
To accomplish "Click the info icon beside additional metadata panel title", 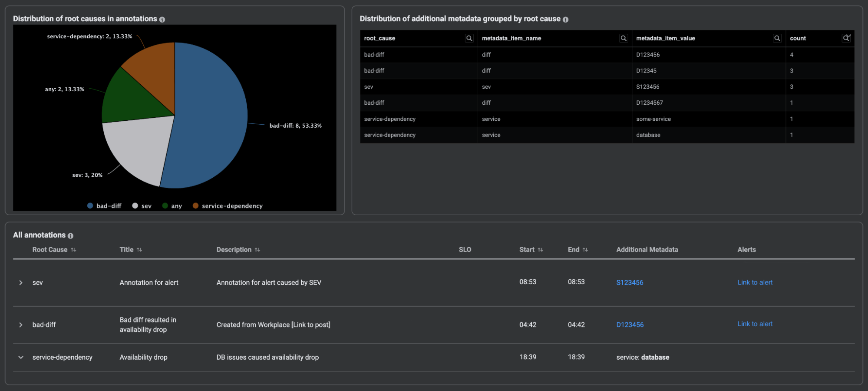I will tap(565, 19).
